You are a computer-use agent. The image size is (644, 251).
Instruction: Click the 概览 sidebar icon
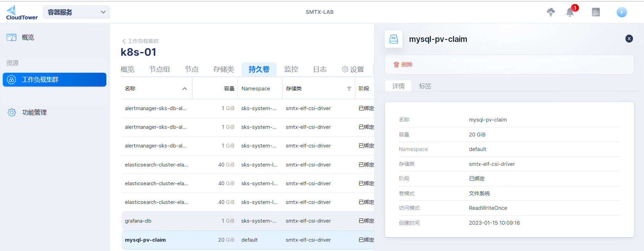(x=11, y=37)
